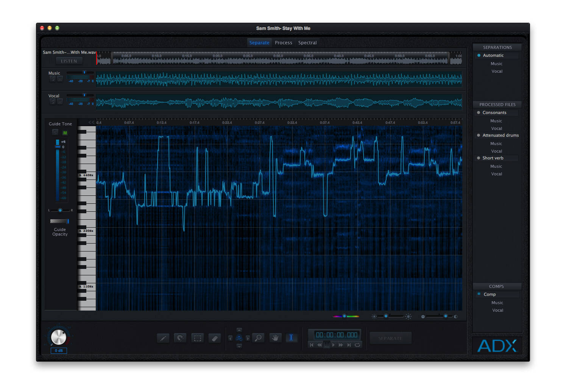Select the eraser tool
566x392 pixels.
click(x=215, y=338)
